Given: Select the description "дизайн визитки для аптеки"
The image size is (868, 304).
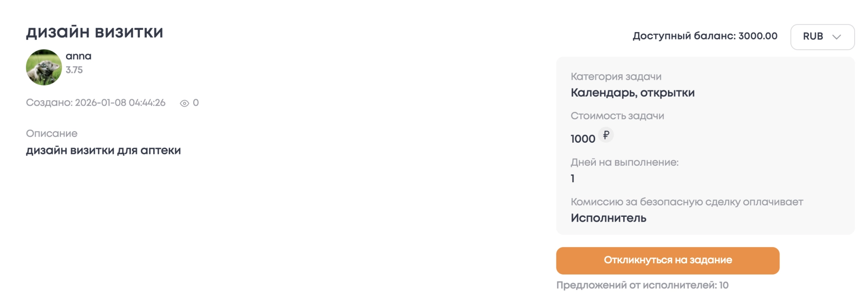Looking at the screenshot, I should pos(103,150).
